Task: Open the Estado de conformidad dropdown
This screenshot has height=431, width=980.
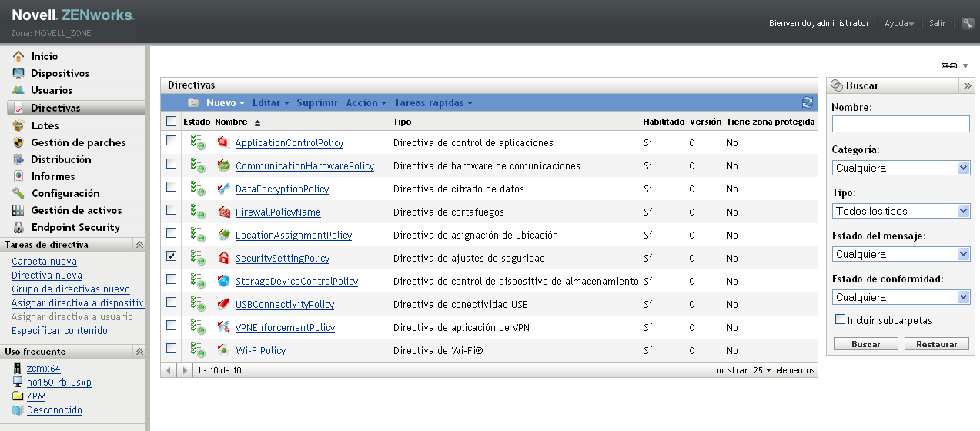Action: click(x=901, y=297)
